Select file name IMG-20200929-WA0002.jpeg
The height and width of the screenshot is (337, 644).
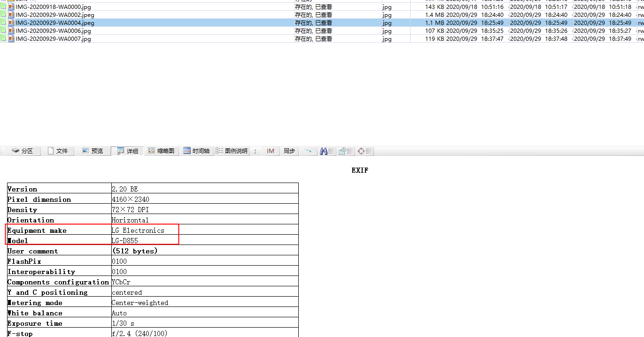[54, 15]
